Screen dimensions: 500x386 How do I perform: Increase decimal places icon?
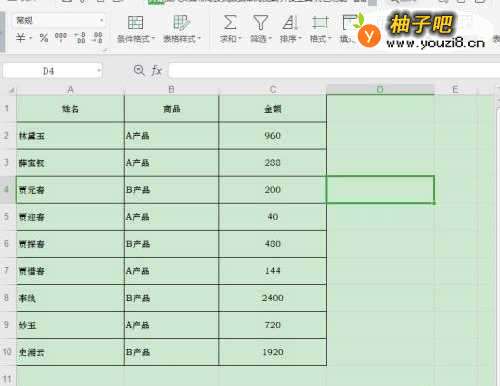[81, 38]
